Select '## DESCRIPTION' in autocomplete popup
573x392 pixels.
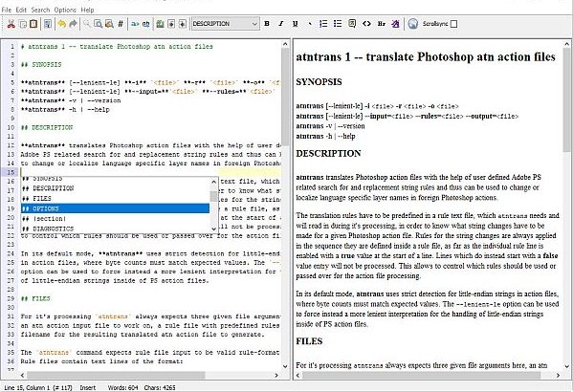(x=115, y=188)
